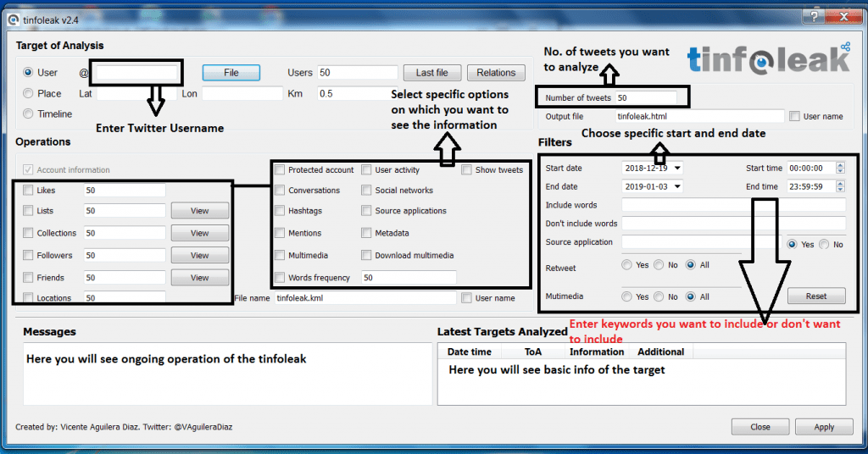Click View button for Followers

200,255
